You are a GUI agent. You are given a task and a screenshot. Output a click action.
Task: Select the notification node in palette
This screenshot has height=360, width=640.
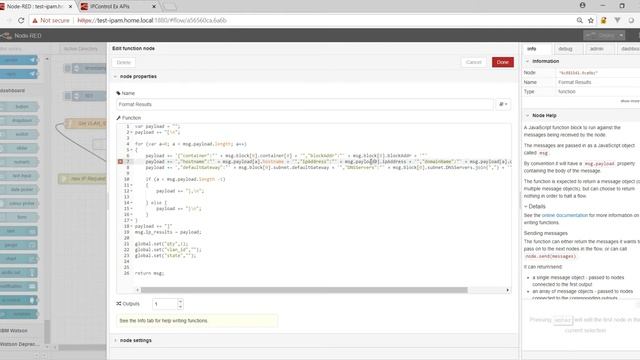pos(18,287)
